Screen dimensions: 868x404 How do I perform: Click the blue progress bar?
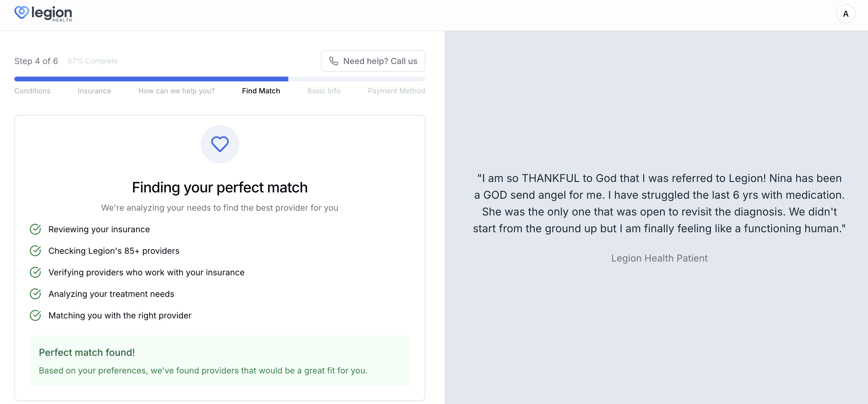pyautogui.click(x=151, y=79)
